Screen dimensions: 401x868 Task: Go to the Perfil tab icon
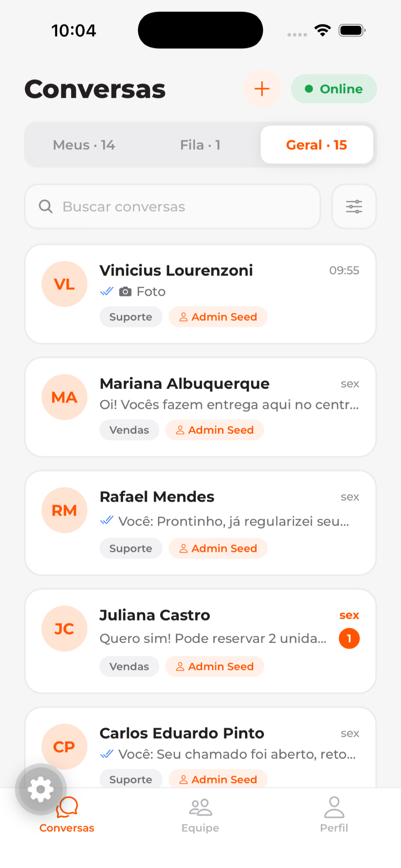(334, 807)
